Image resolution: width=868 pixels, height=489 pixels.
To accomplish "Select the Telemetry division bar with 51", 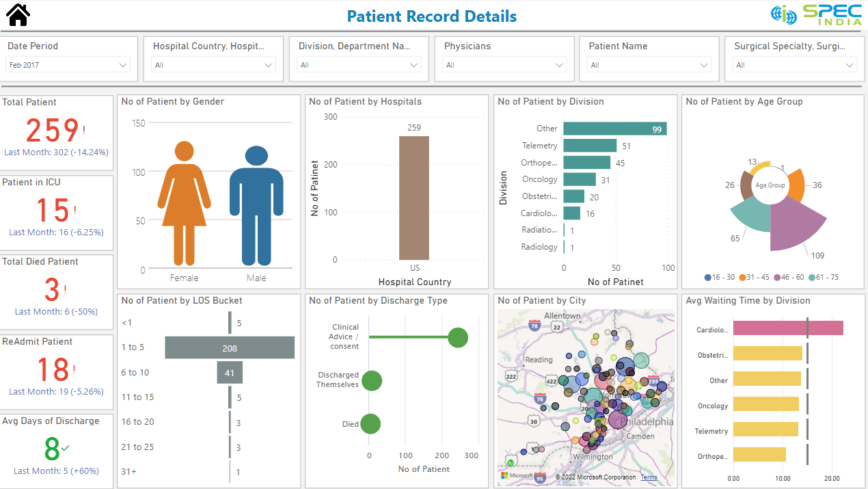I will pos(590,146).
